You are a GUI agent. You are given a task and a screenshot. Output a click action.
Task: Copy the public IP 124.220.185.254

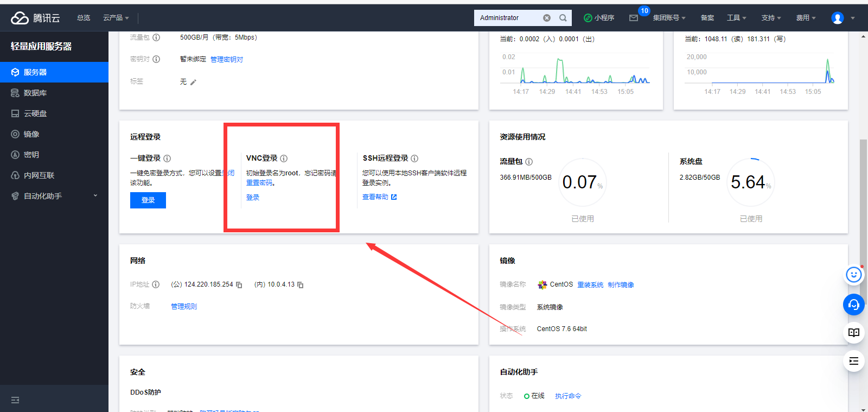(239, 285)
